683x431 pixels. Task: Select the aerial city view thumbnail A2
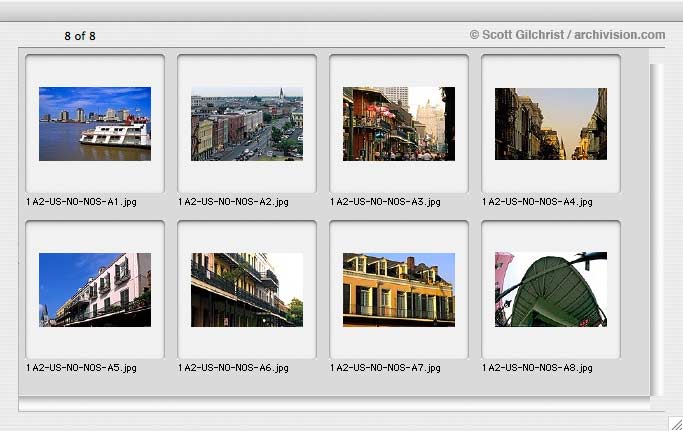(247, 124)
